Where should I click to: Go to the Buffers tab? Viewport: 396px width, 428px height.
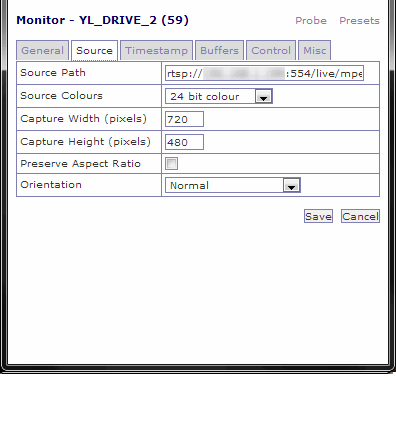pyautogui.click(x=219, y=50)
